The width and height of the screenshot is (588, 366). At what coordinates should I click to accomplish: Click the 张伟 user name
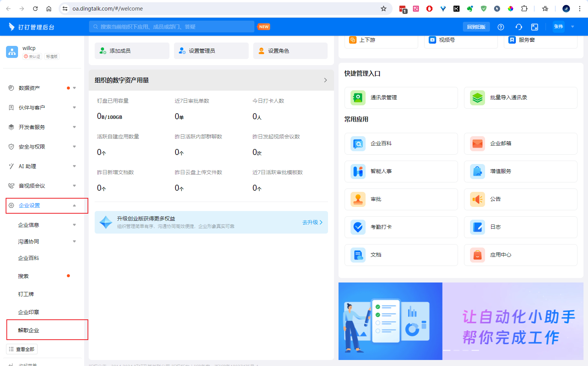pos(558,27)
